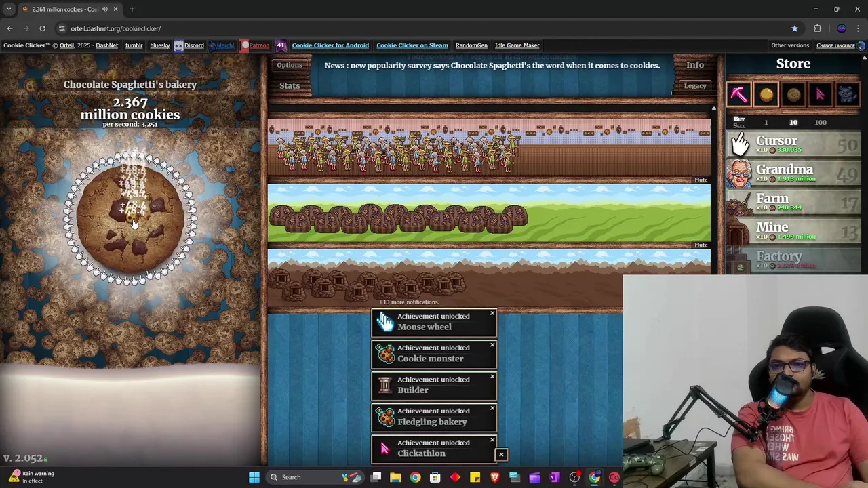Open Cookie Clicker on Steam link
This screenshot has width=868, height=488.
412,45
